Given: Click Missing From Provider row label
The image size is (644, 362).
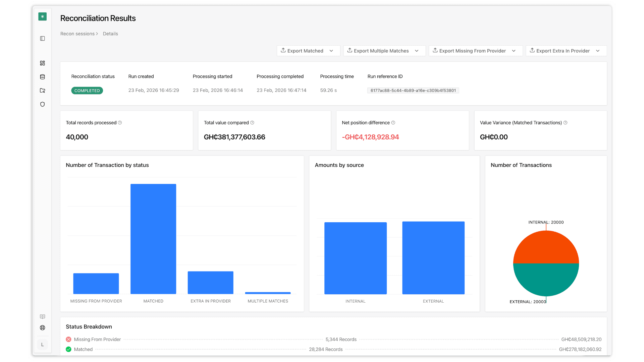Looking at the screenshot, I should tap(97, 340).
